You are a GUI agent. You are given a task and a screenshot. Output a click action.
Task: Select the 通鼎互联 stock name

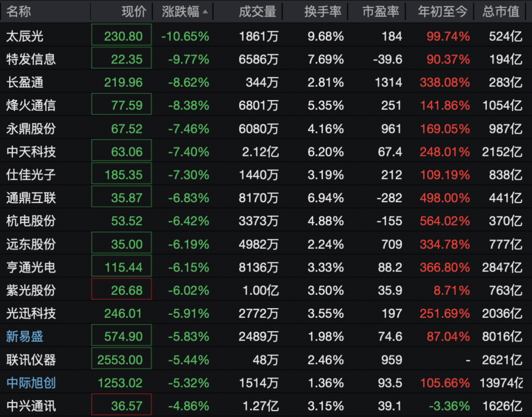[x=31, y=198]
